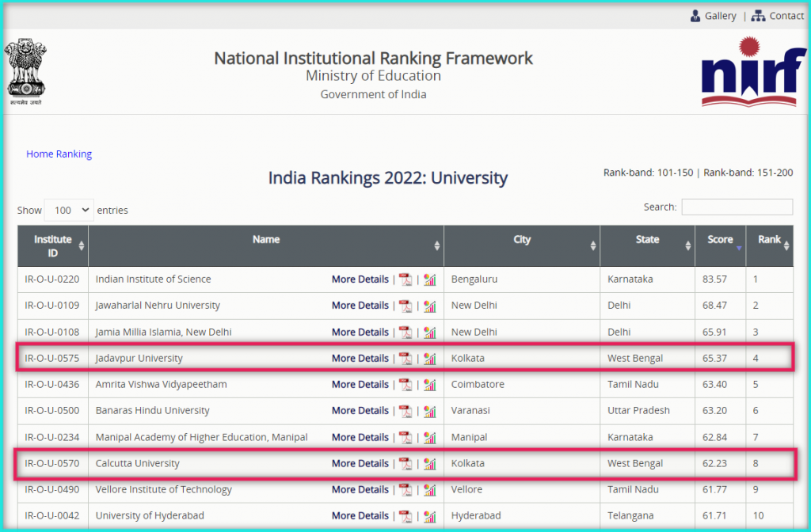Open PDF icon for Banaras Hindu University
Screen dimensions: 811x532
pyautogui.click(x=405, y=411)
